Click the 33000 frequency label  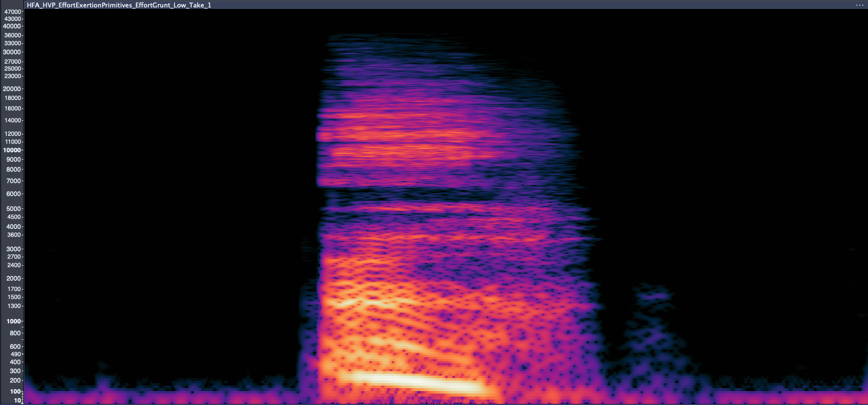point(12,43)
